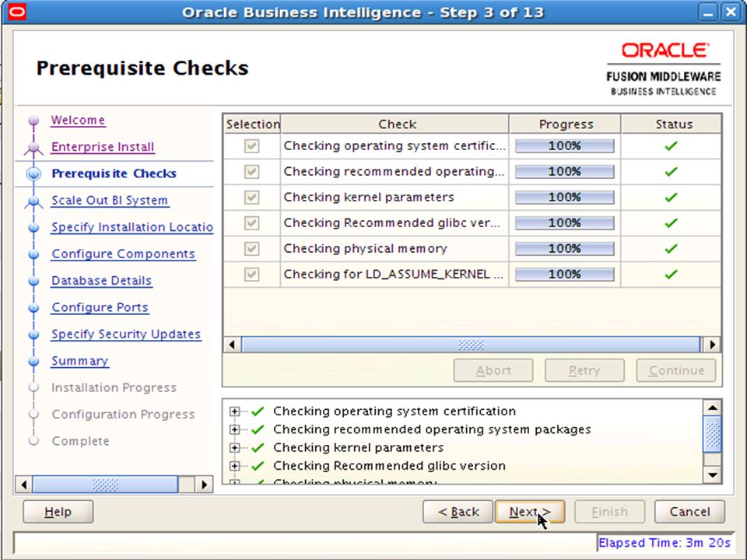Screen dimensions: 747x560
Task: Expand the recommended operating system packages node
Action: tap(234, 429)
